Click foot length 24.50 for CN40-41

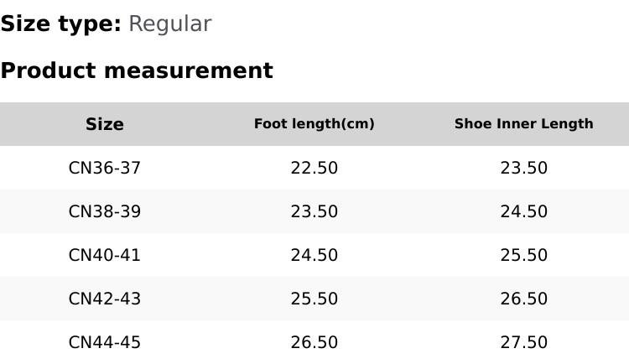314,255
